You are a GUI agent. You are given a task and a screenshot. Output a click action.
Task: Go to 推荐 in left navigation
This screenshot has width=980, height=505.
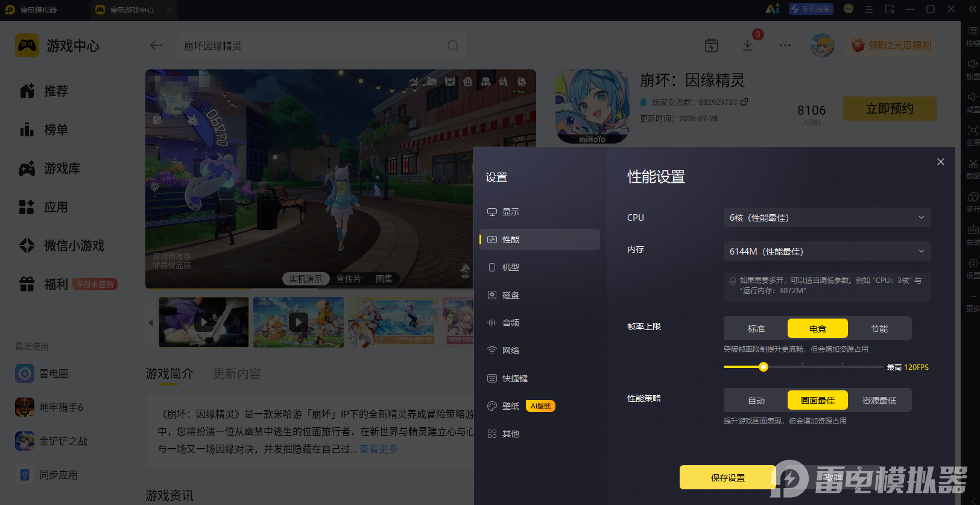44,91
